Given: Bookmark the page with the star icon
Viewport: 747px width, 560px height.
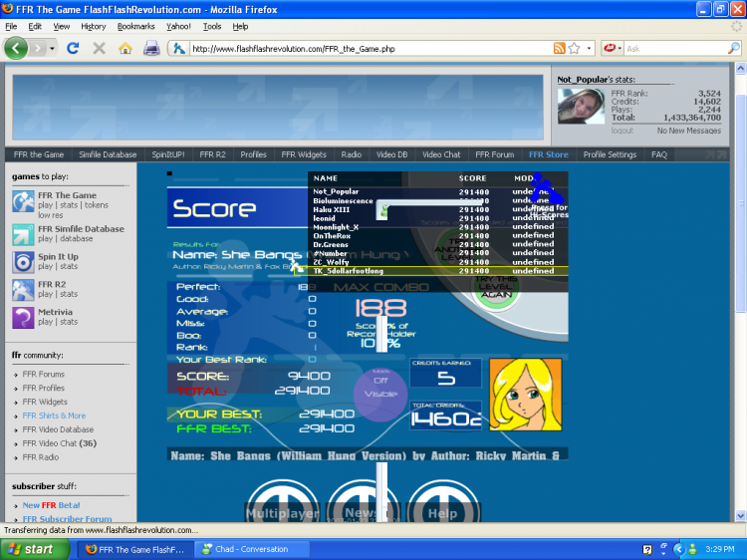Looking at the screenshot, I should (x=575, y=48).
